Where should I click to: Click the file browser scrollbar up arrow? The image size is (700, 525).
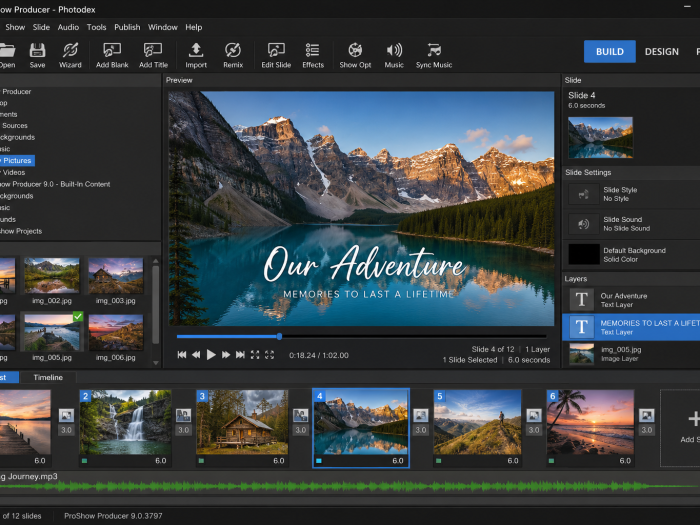[156, 261]
